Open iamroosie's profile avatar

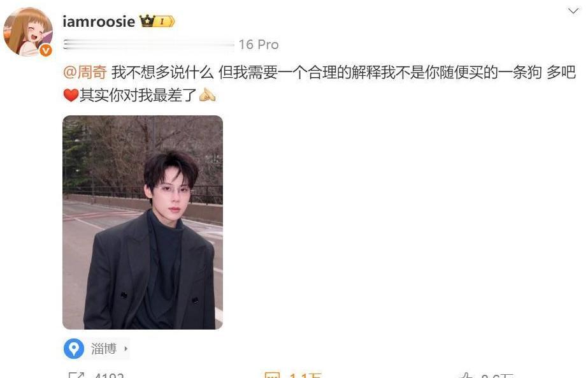point(28,32)
